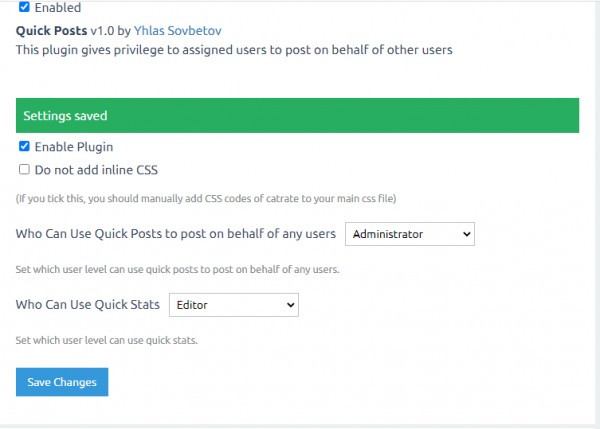Click the Who Can Use Quick Posts label

coord(175,234)
